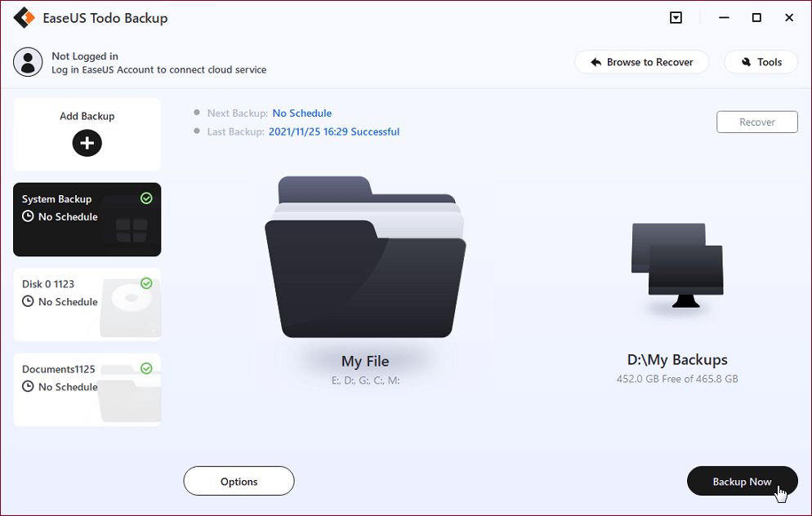812x516 pixels.
Task: Click the D:\My Backups destination path
Action: pos(677,360)
